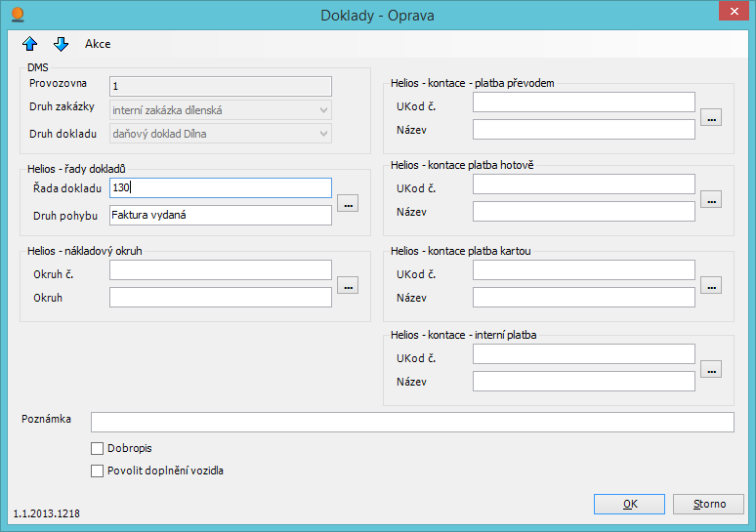The height and width of the screenshot is (532, 756).
Task: Click the blue up arrow icon
Action: click(29, 44)
